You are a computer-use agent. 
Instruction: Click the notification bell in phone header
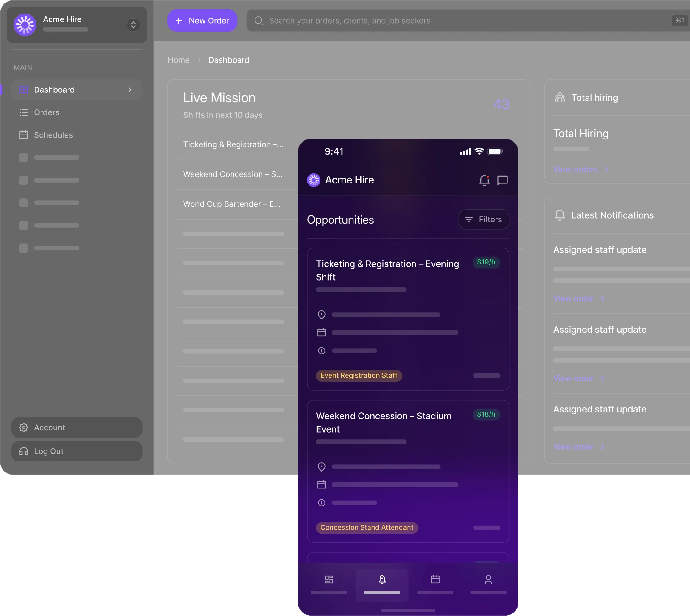click(485, 180)
